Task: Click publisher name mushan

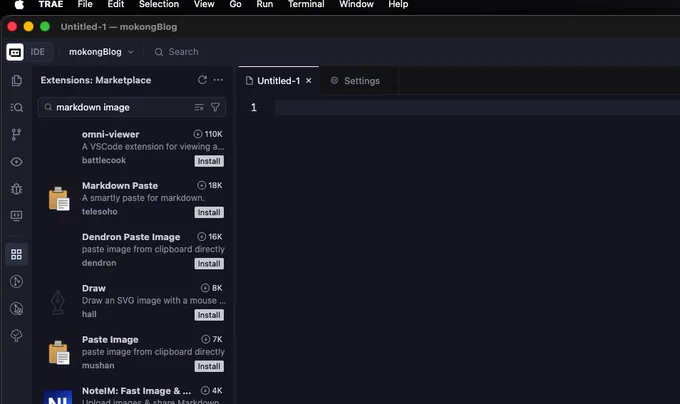Action: 98,365
